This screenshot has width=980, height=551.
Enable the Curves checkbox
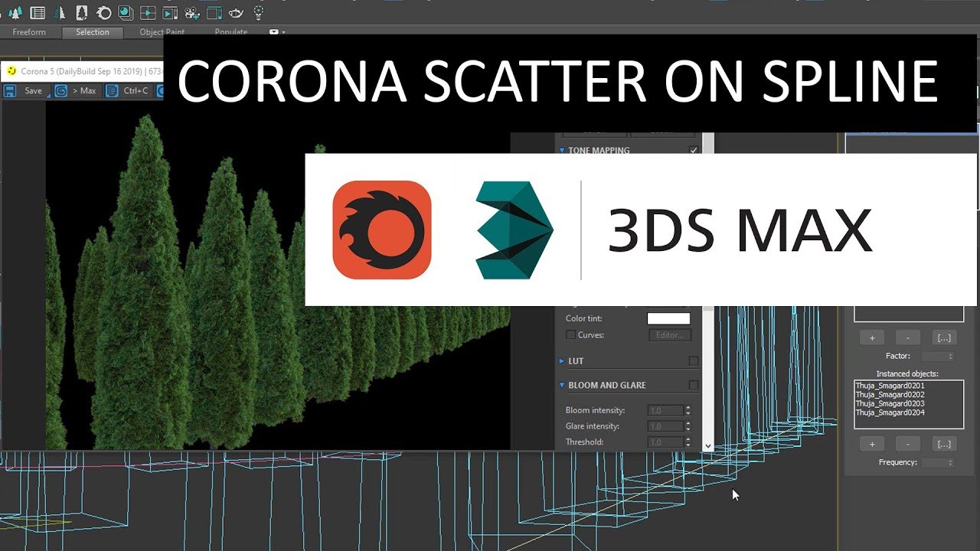point(570,334)
